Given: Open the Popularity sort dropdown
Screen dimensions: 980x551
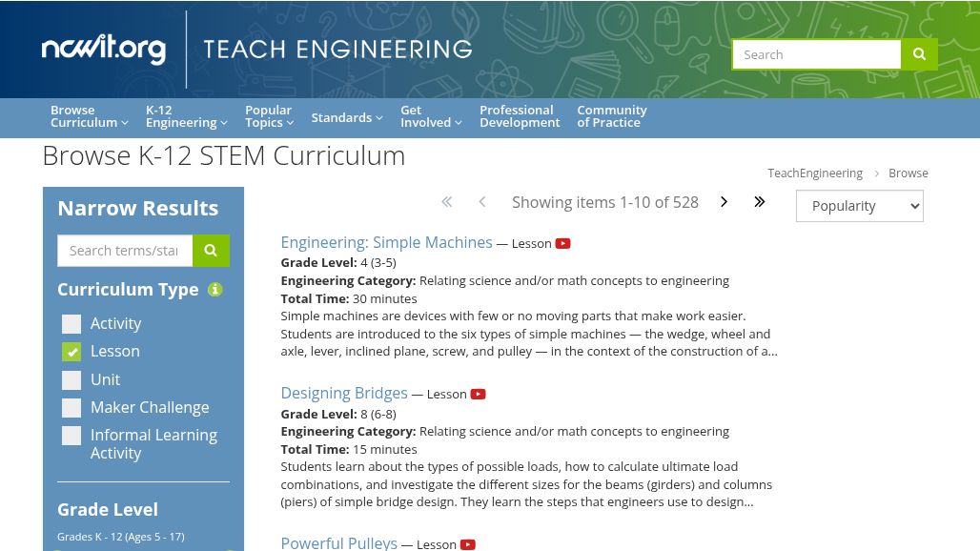Looking at the screenshot, I should [x=859, y=206].
